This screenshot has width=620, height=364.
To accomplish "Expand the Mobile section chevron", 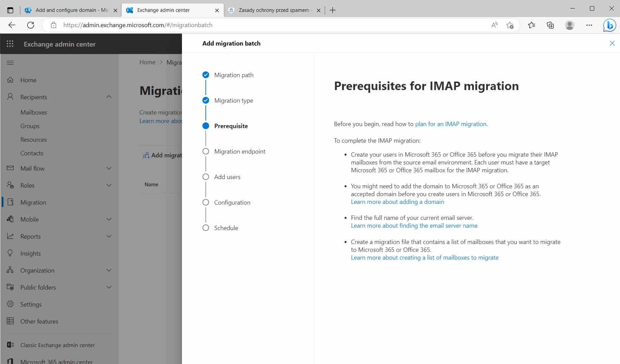I will (109, 219).
